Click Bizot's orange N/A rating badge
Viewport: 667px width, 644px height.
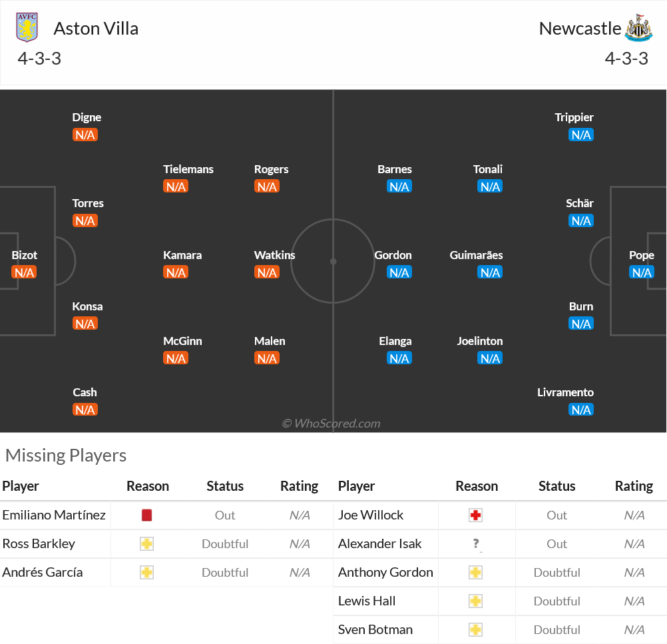click(24, 272)
